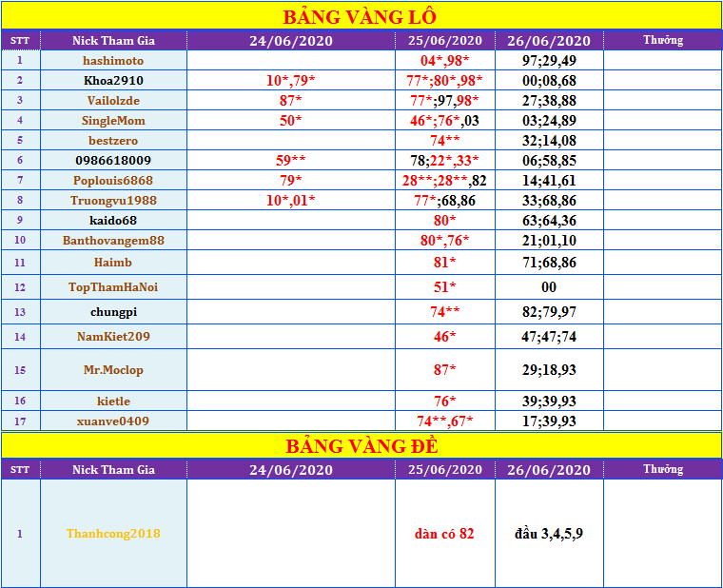Select 32;14,08 in bestzero row
723x588 pixels.
549,140
